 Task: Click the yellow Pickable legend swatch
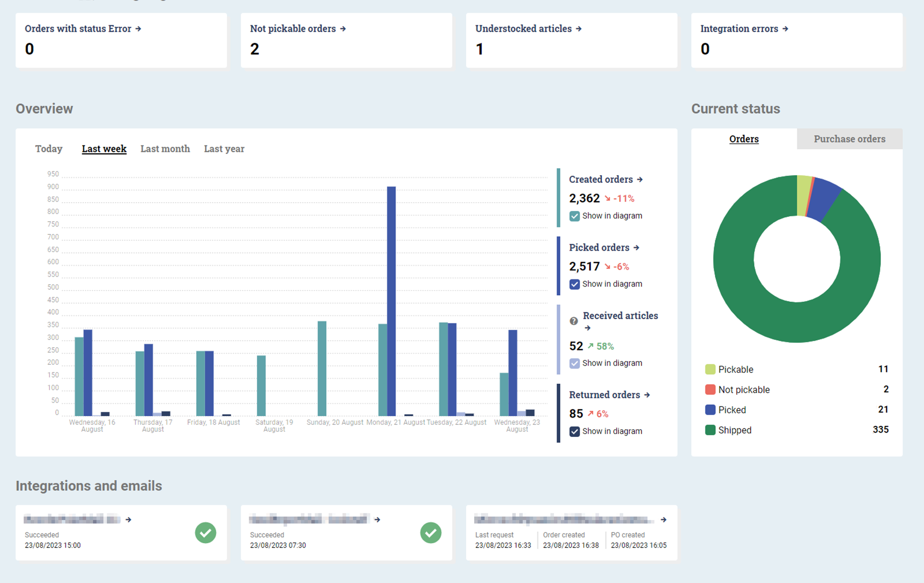[710, 369]
